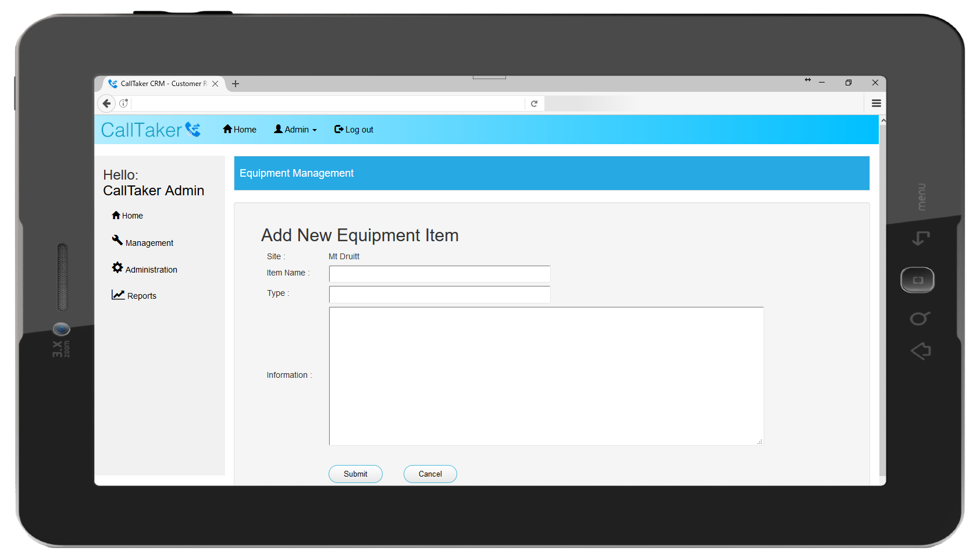This screenshot has height=558, width=980.
Task: Click the Reports chart icon
Action: click(118, 295)
